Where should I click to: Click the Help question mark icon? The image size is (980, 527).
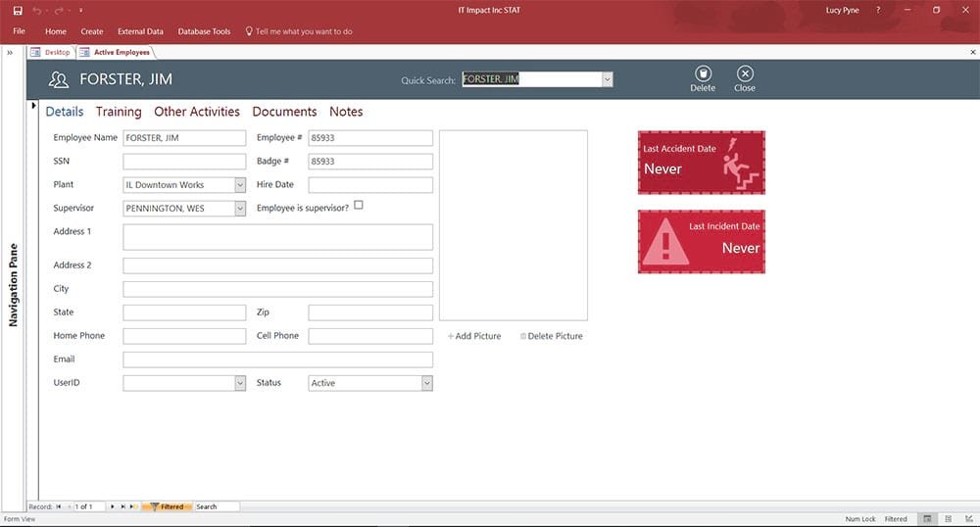pos(878,10)
